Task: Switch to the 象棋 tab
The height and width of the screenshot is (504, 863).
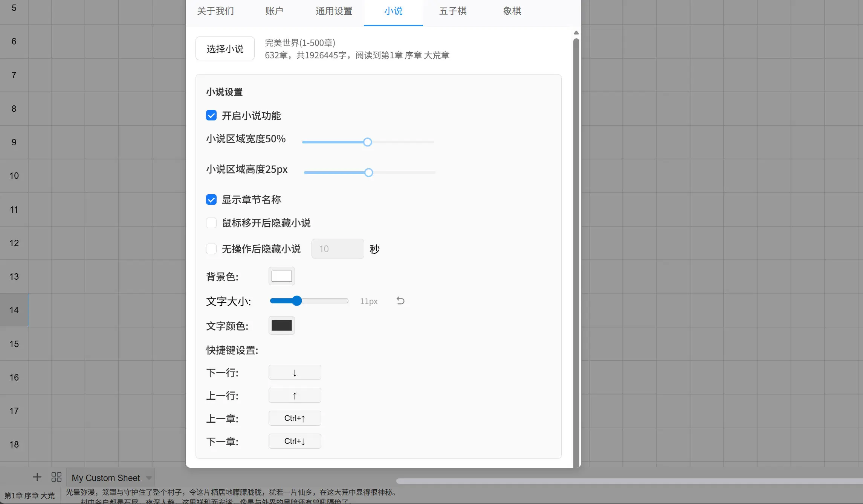Action: 512,11
